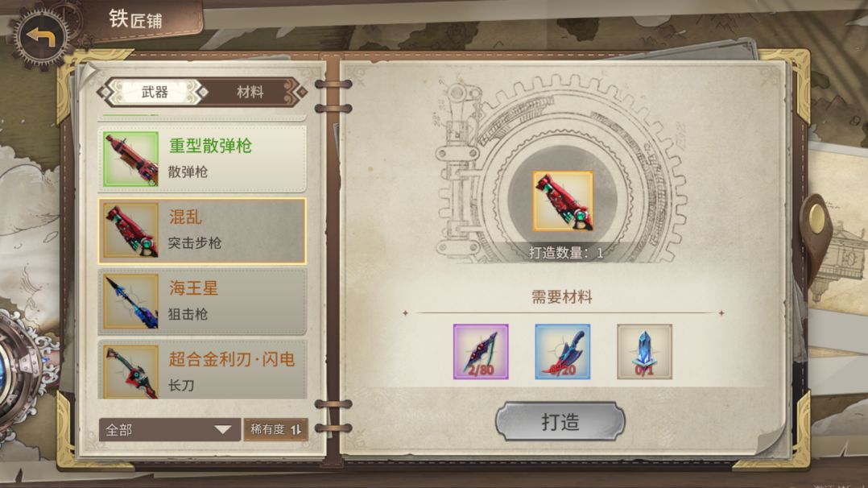Tap the blue crystal material icon

click(644, 352)
